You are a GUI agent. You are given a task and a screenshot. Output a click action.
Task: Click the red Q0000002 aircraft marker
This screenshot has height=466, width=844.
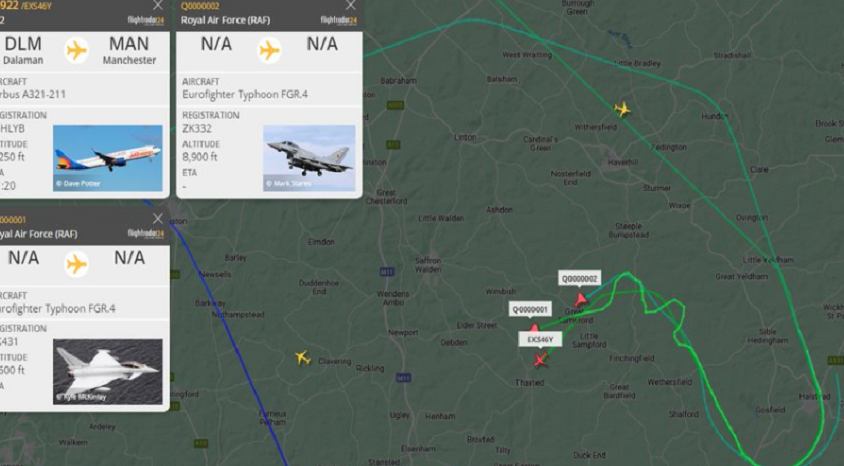click(x=581, y=299)
